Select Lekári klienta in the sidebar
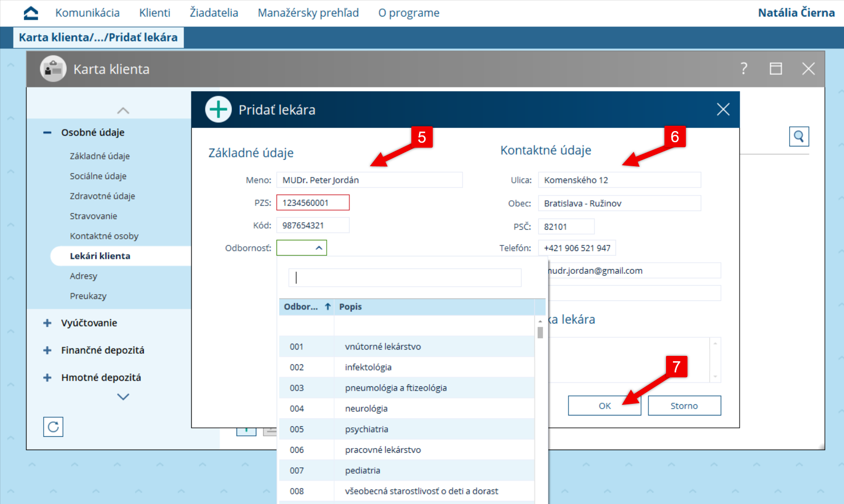This screenshot has height=504, width=844. [121, 256]
